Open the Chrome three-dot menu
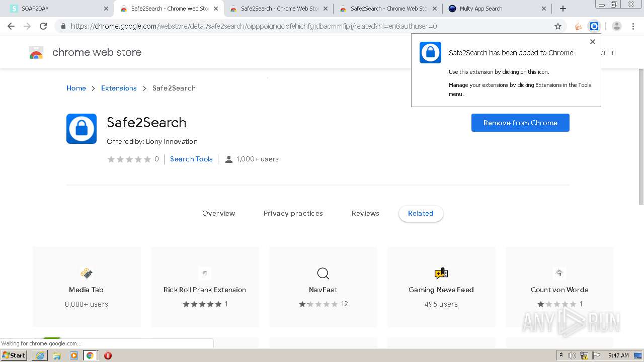Viewport: 644px width, 362px height. pos(633,26)
